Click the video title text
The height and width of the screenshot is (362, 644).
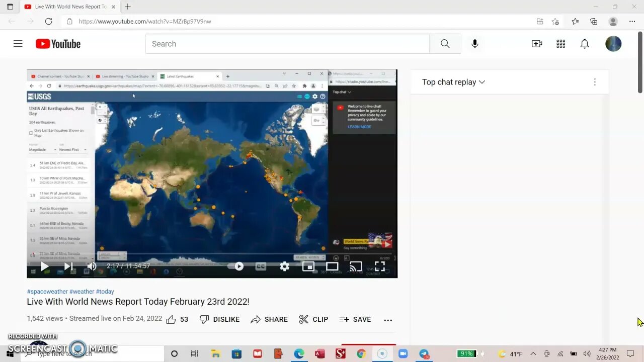pos(138,302)
